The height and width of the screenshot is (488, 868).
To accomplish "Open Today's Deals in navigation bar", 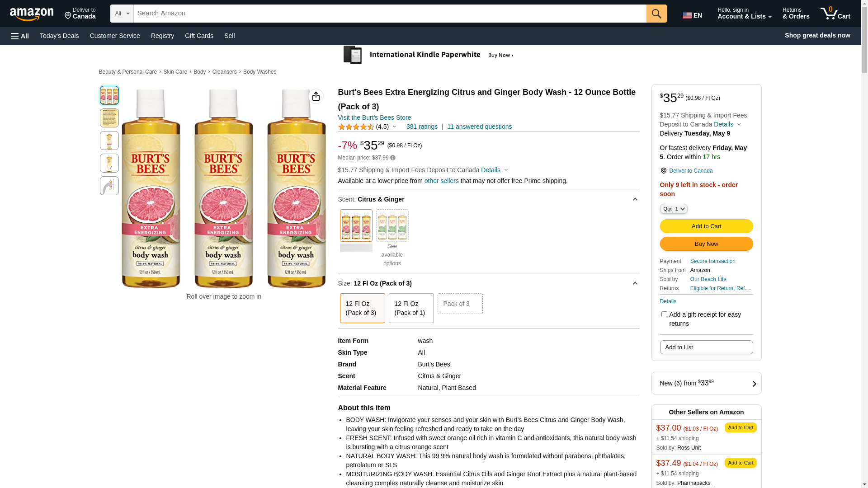I will tap(59, 36).
